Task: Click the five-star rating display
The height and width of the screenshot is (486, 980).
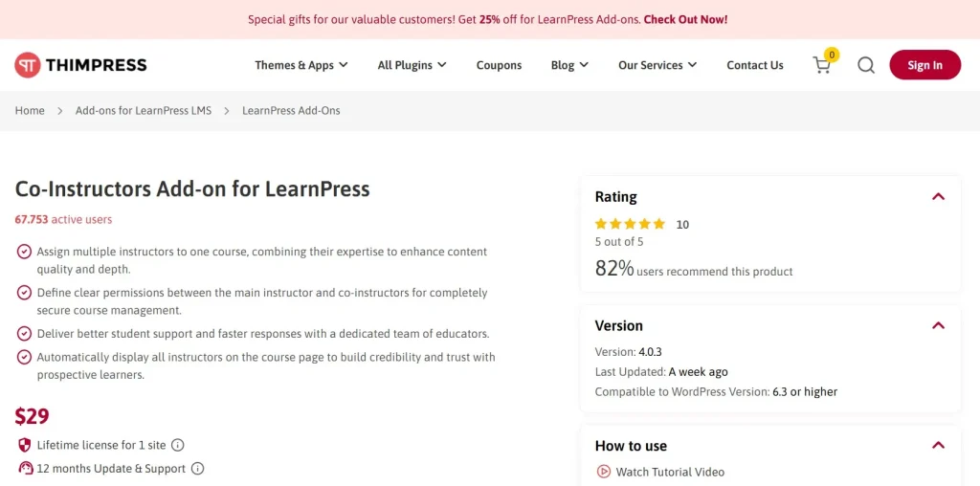Action: tap(630, 224)
